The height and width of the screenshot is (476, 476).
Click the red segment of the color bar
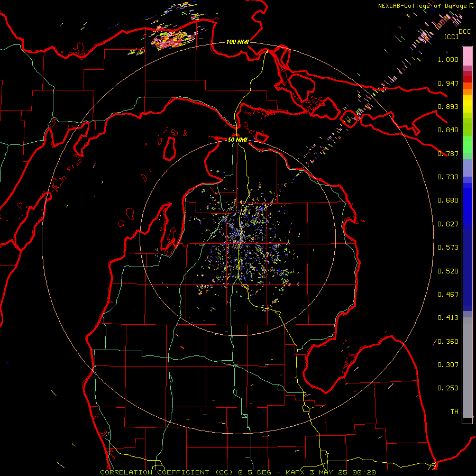[467, 79]
